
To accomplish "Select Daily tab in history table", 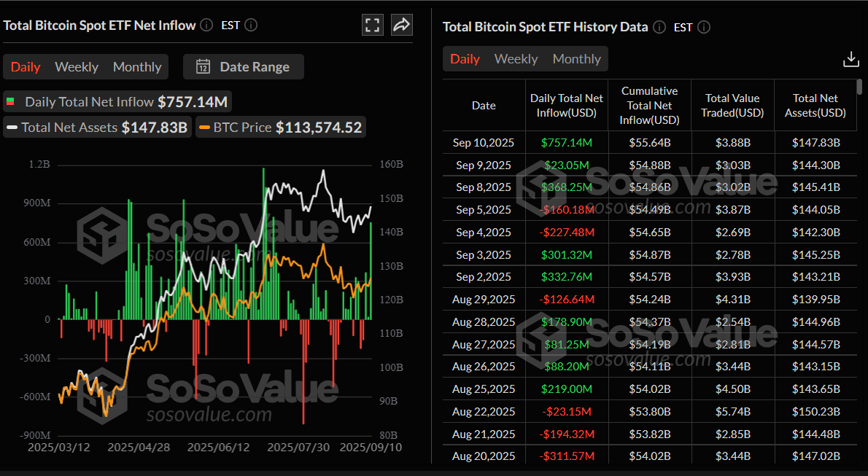I will point(465,59).
